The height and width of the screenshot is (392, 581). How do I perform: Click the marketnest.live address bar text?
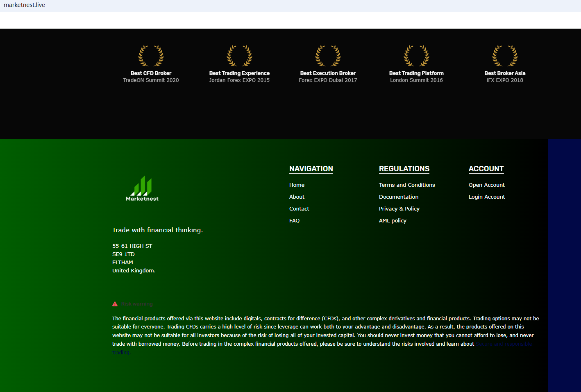click(25, 5)
